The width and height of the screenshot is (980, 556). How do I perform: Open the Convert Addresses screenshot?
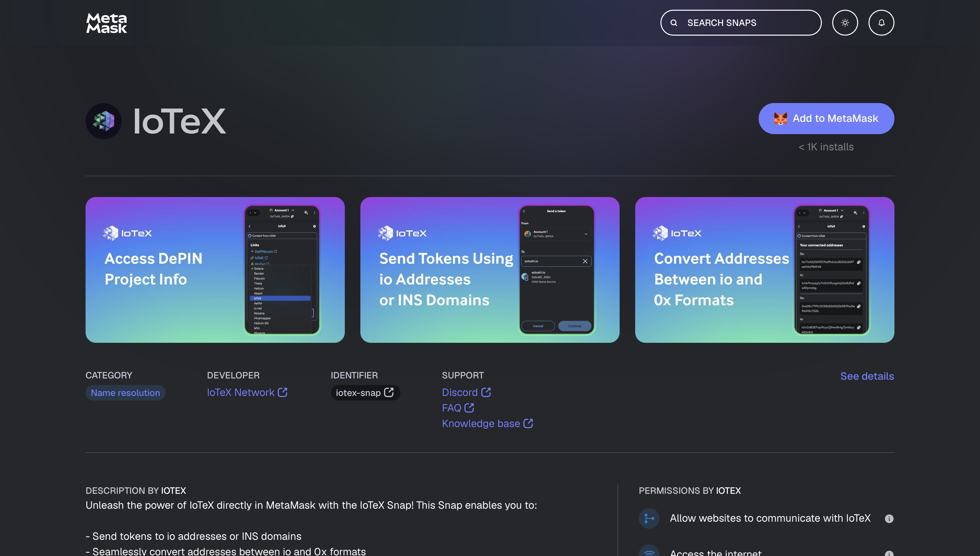(764, 270)
